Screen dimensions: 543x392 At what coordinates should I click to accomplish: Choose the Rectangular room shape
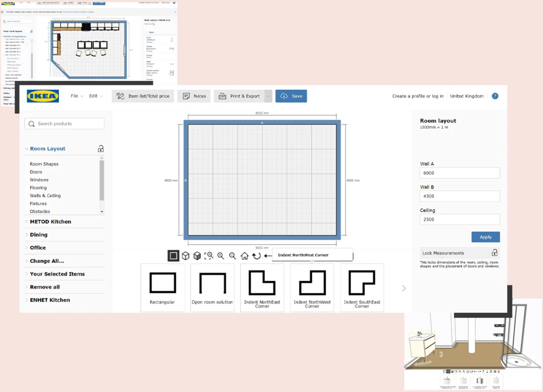pos(162,288)
